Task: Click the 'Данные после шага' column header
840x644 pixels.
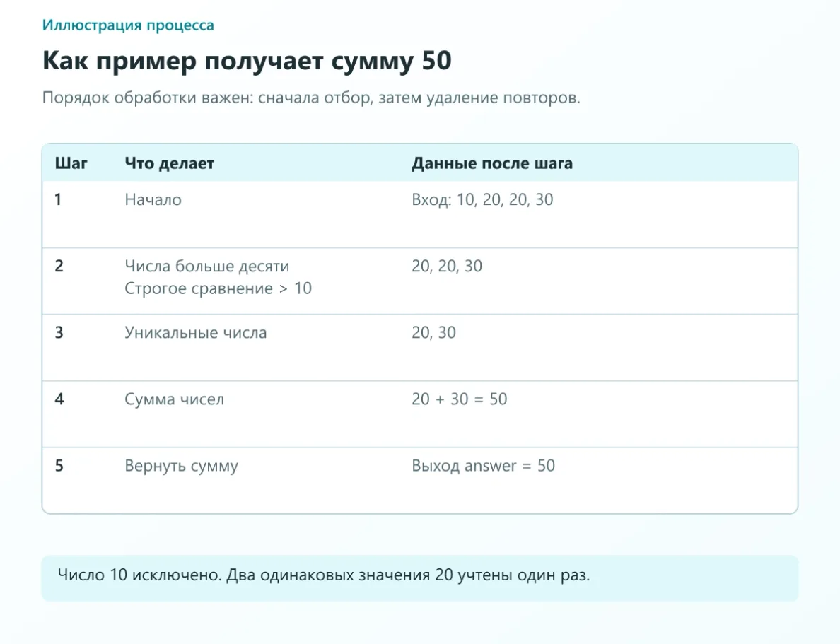Action: point(492,163)
